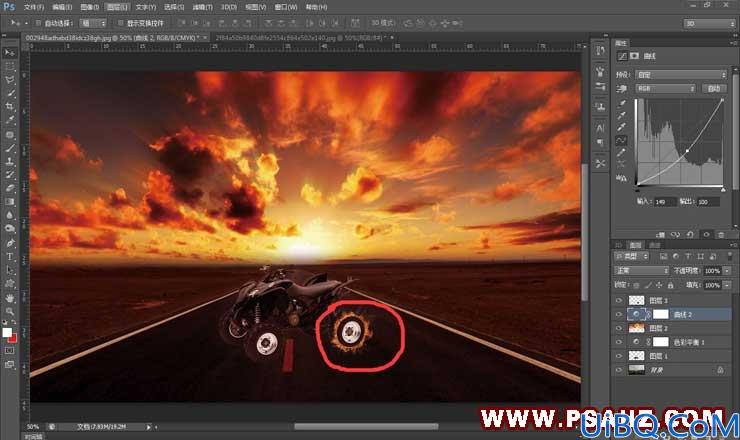Enable the 显示变换控件 checkbox

121,23
